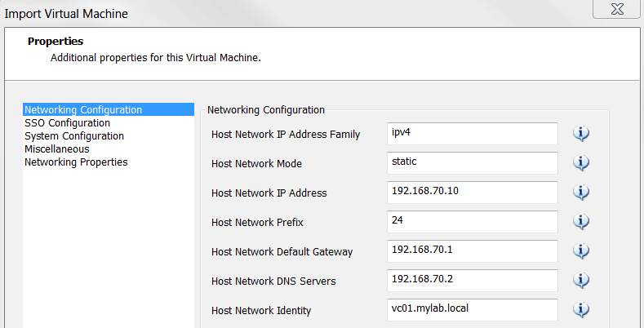View info for Host Network Default Gateway
The width and height of the screenshot is (644, 328).
(x=581, y=251)
